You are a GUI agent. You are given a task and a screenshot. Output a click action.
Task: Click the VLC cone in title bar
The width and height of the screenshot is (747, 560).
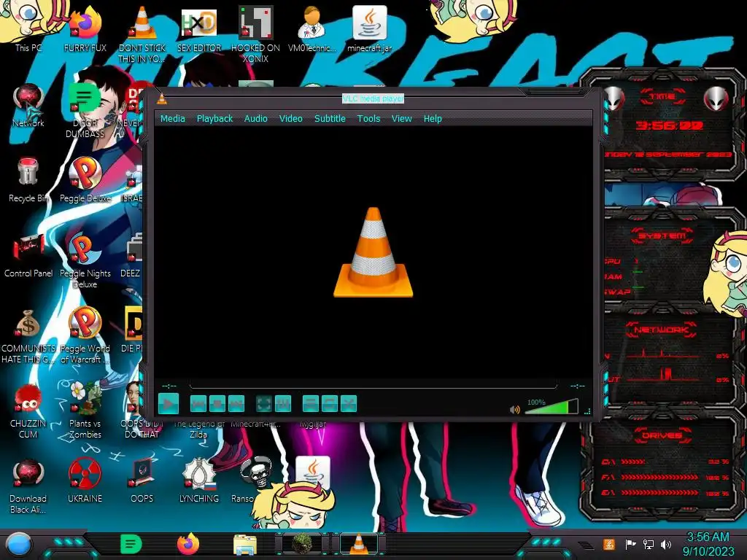[x=162, y=98]
